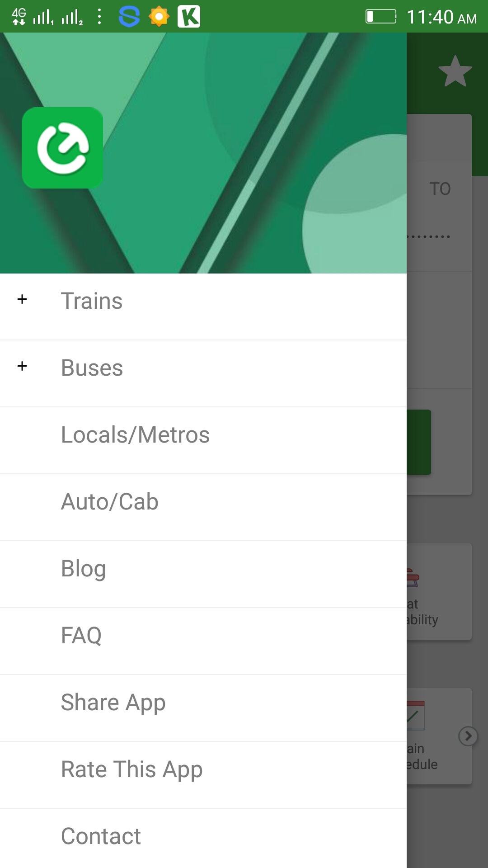Select Locals/Metros from the drawer
This screenshot has height=868, width=488.
[135, 435]
